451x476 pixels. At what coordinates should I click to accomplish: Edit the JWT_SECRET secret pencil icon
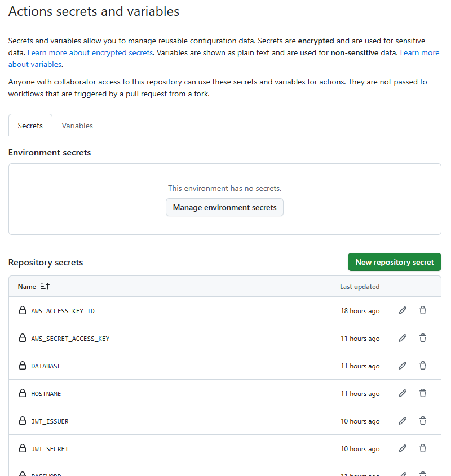(403, 448)
